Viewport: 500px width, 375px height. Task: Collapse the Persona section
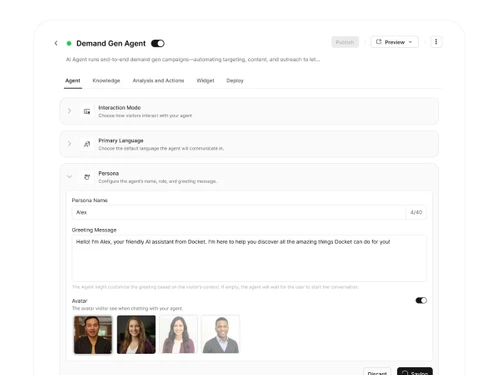69,177
